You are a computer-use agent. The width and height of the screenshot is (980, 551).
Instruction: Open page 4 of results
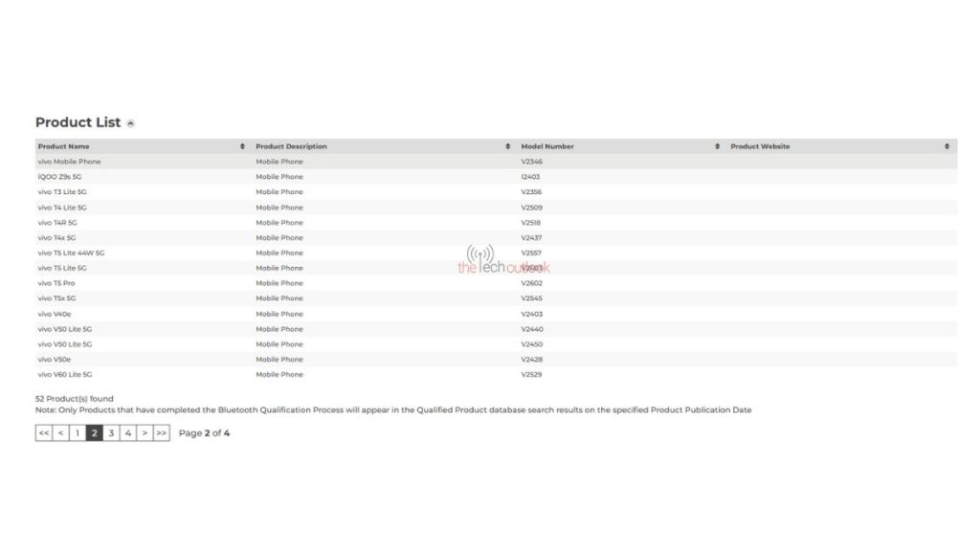tap(127, 433)
